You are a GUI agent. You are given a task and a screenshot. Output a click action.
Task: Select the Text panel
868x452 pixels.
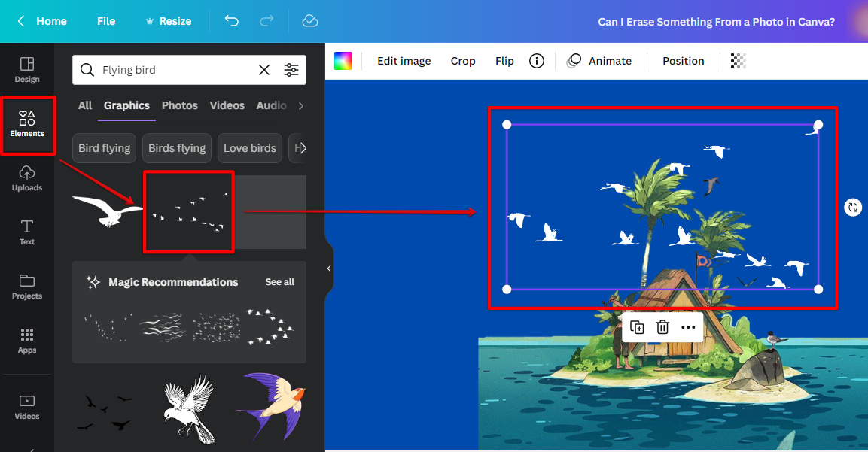[27, 232]
